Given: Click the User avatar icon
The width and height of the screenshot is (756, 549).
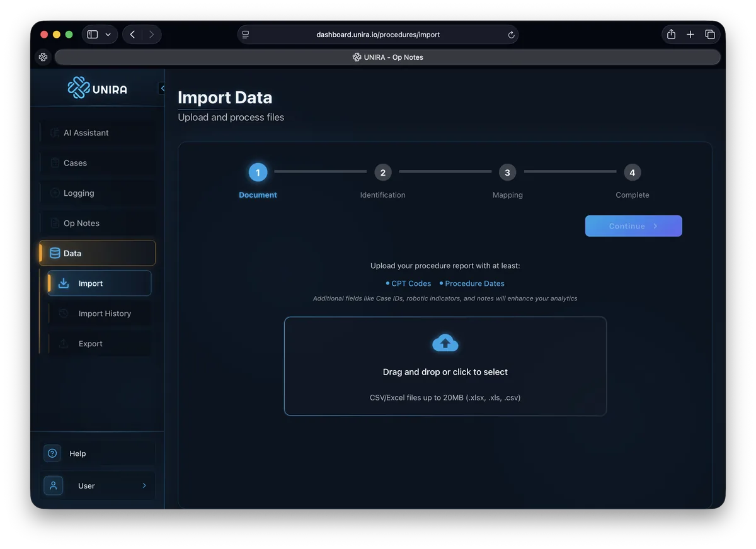Looking at the screenshot, I should (x=53, y=485).
